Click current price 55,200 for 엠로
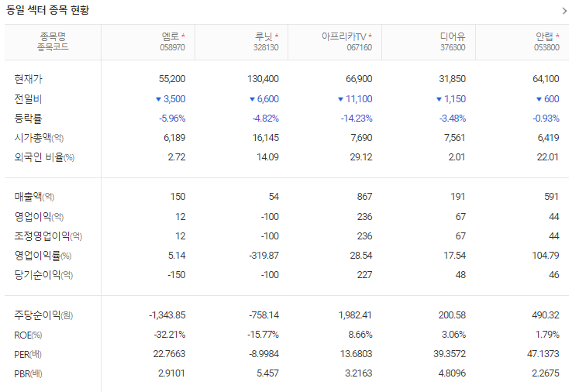 point(172,78)
